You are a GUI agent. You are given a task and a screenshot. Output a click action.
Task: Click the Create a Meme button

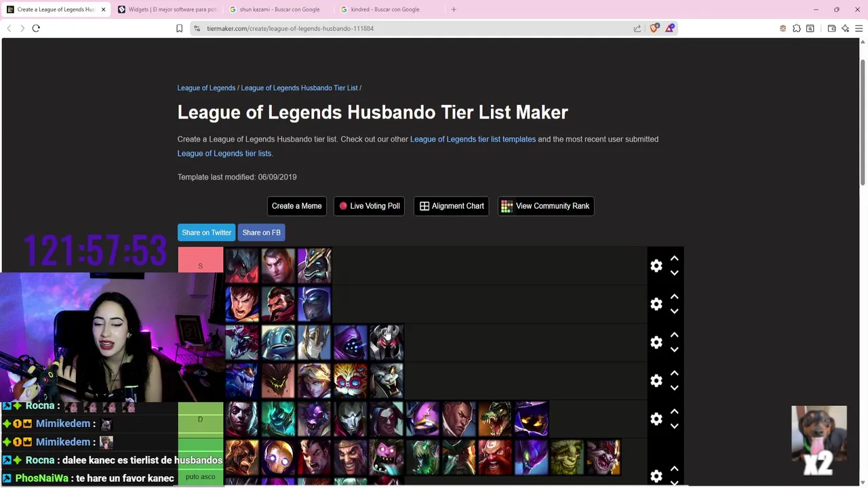[296, 206]
